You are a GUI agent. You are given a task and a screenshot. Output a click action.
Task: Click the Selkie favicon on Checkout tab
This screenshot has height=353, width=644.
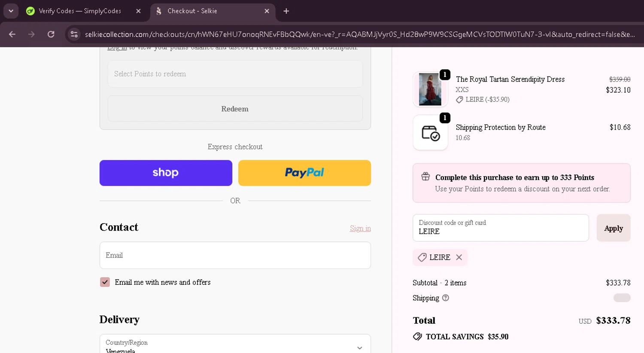click(159, 11)
